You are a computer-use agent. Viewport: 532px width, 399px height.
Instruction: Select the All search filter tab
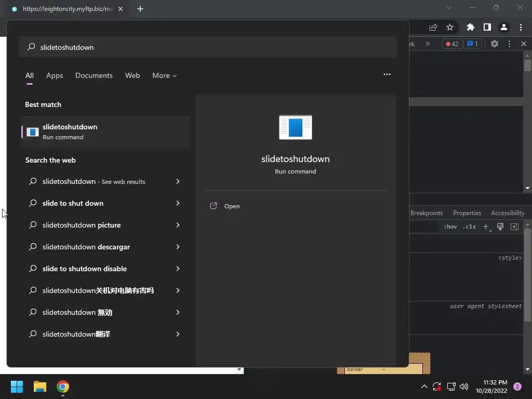30,76
